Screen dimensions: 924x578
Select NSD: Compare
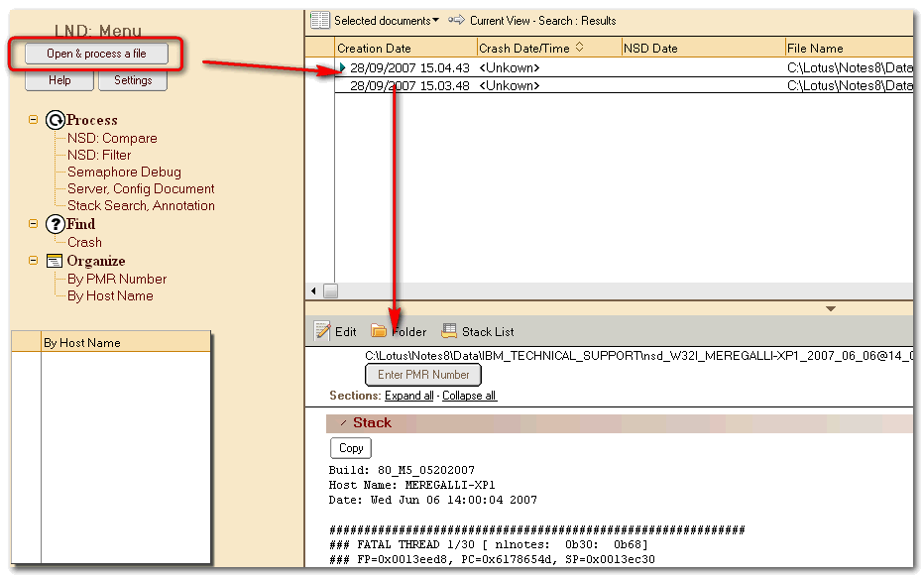coord(112,139)
